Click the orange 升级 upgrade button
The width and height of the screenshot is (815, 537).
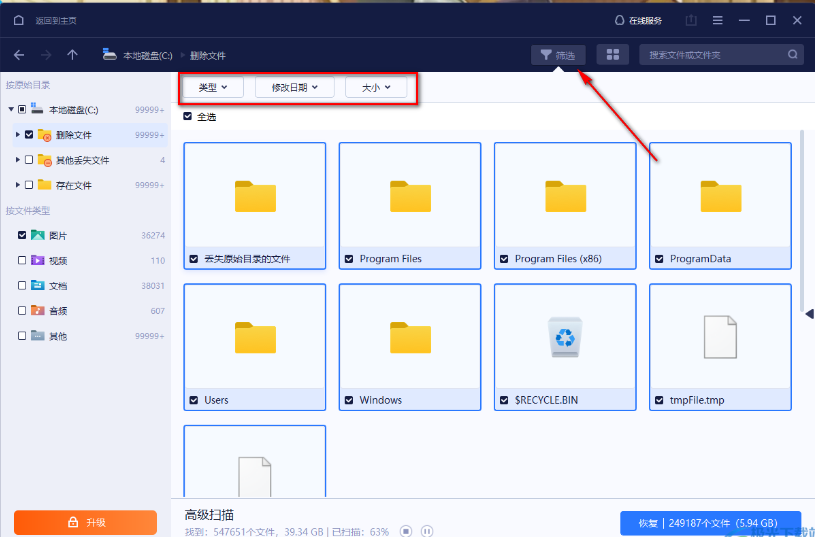tap(85, 522)
